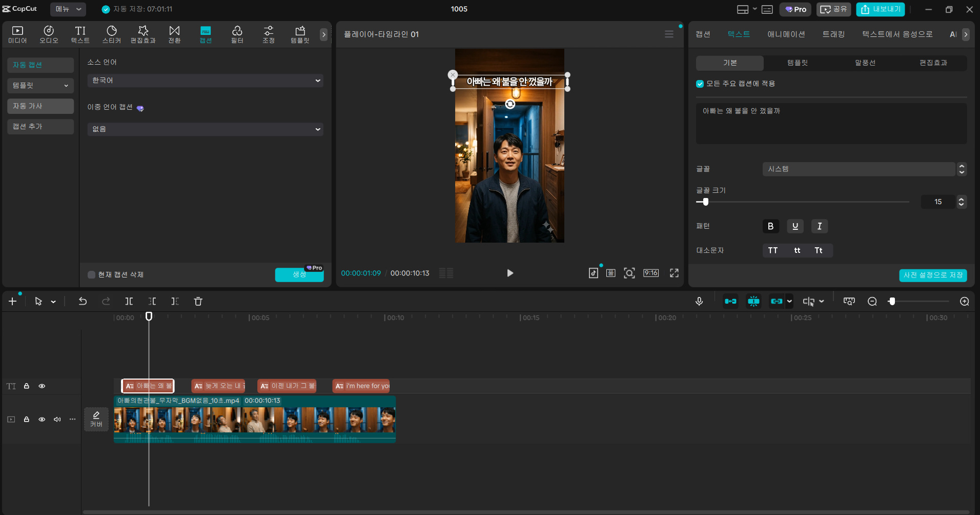This screenshot has width=980, height=515.
Task: Select the 말풍선 sub-tab
Action: [865, 63]
